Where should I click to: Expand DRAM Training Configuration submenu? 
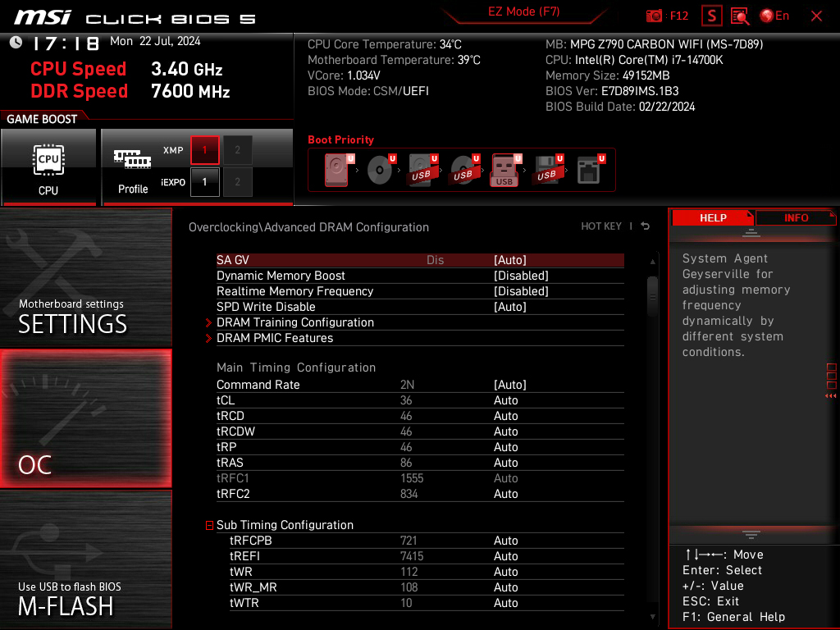(295, 322)
